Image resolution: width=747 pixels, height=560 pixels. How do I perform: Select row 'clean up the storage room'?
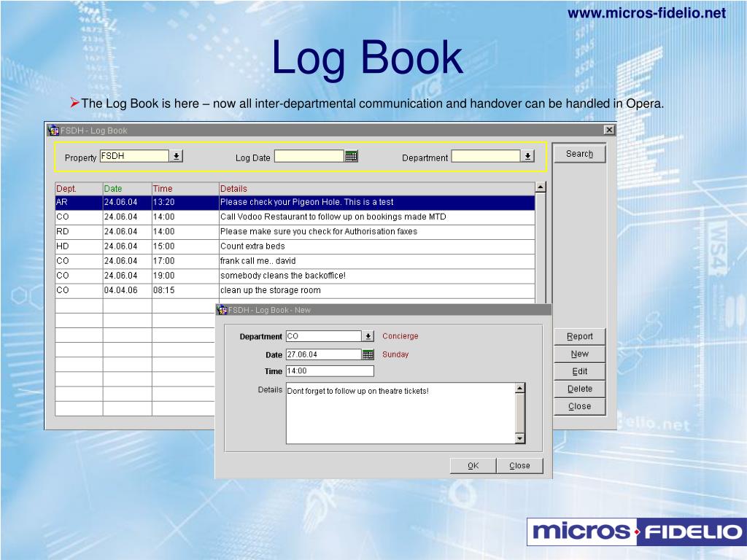pos(295,290)
